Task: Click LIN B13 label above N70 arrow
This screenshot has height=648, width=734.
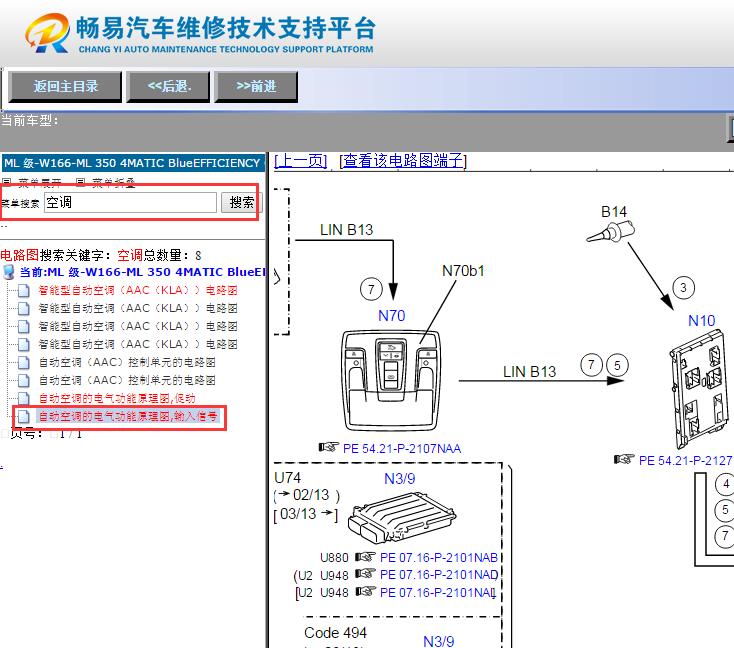Action: pos(346,230)
